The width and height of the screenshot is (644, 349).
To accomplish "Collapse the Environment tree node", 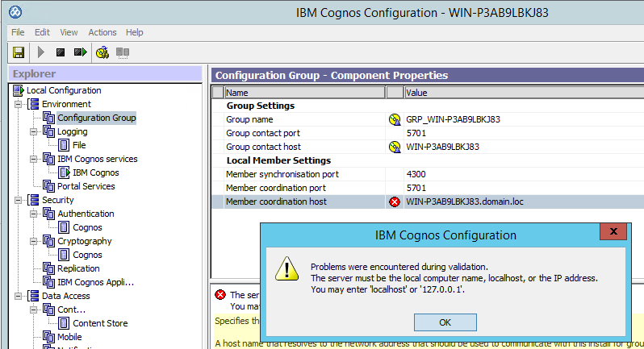I will [19, 104].
